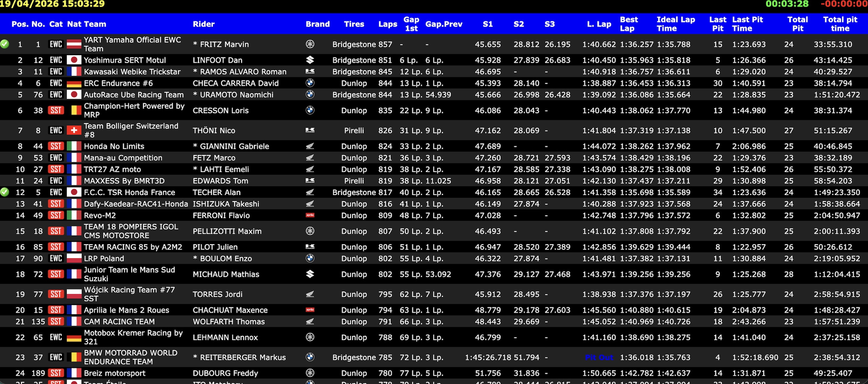Image resolution: width=868 pixels, height=384 pixels.
Task: Sort table by Best Lap column header
Action: tap(629, 24)
